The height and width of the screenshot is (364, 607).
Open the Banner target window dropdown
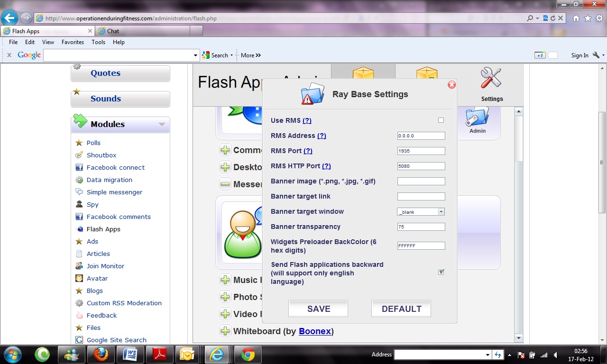click(441, 212)
